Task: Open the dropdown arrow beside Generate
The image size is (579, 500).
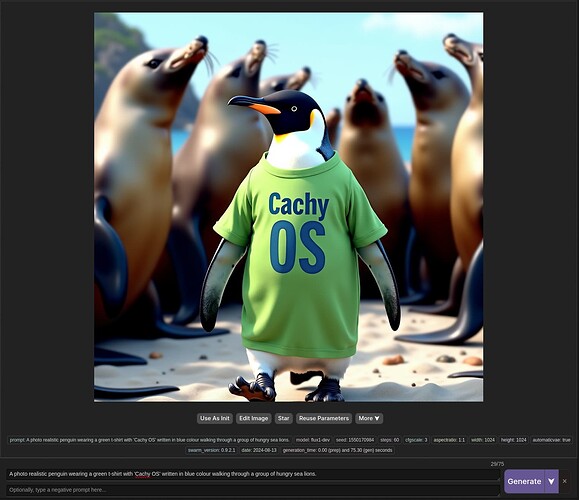Action: (x=552, y=481)
